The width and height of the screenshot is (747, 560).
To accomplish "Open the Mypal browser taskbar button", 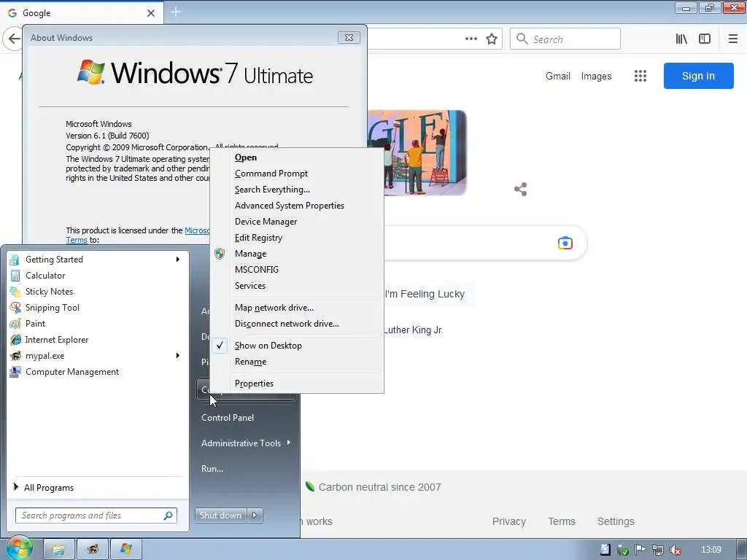I will [93, 550].
